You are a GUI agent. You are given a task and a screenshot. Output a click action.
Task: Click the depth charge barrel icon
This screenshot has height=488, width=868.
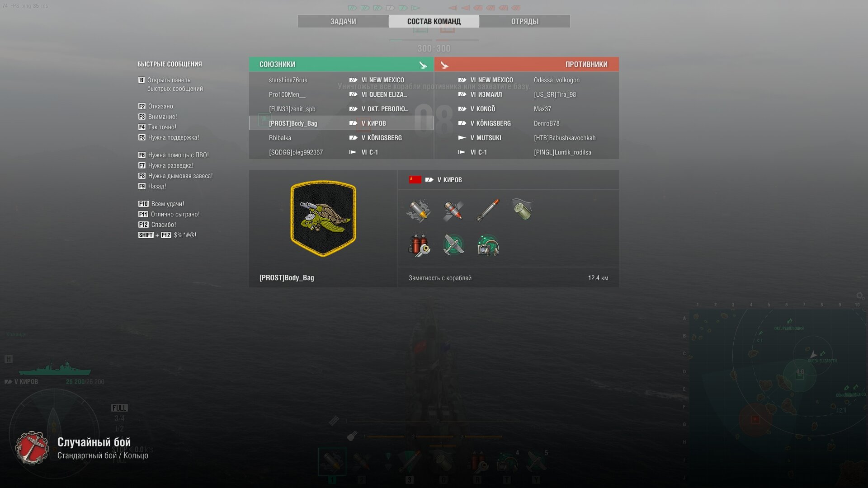522,210
